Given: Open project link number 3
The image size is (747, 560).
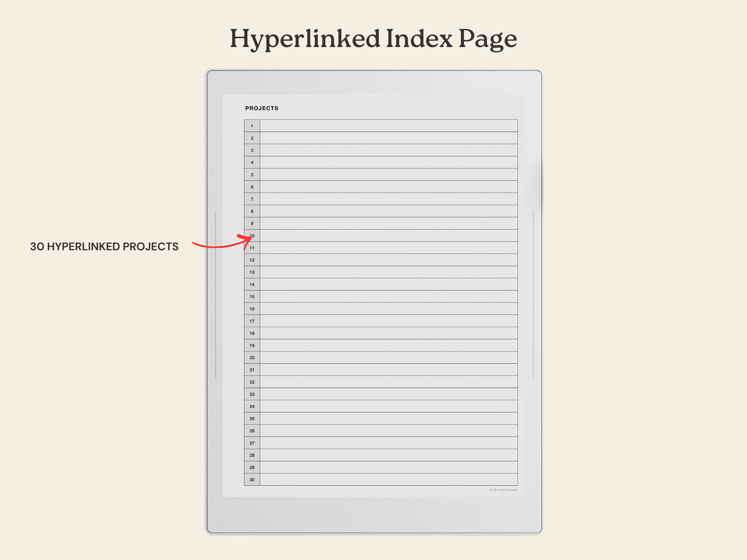Looking at the screenshot, I should click(252, 150).
